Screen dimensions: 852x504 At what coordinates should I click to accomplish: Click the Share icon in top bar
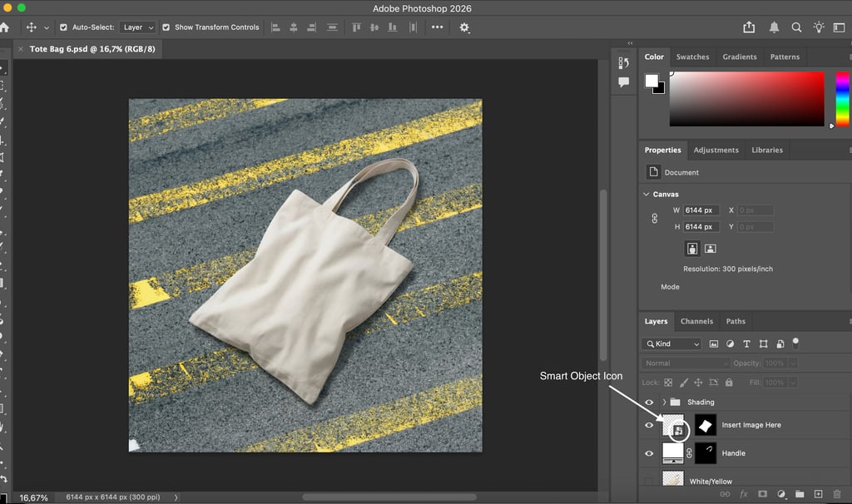tap(749, 27)
